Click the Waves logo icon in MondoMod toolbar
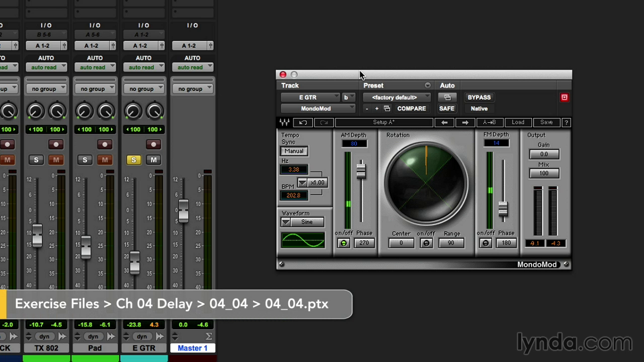The image size is (644, 362). tap(284, 122)
